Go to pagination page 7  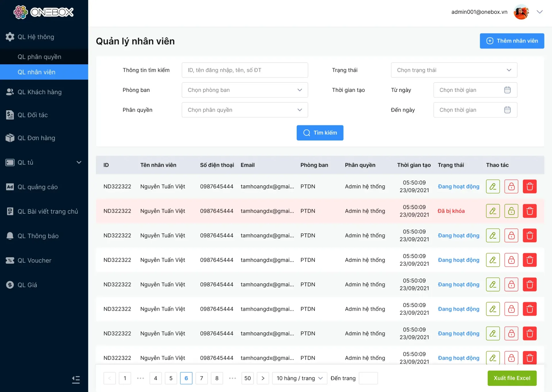click(202, 378)
